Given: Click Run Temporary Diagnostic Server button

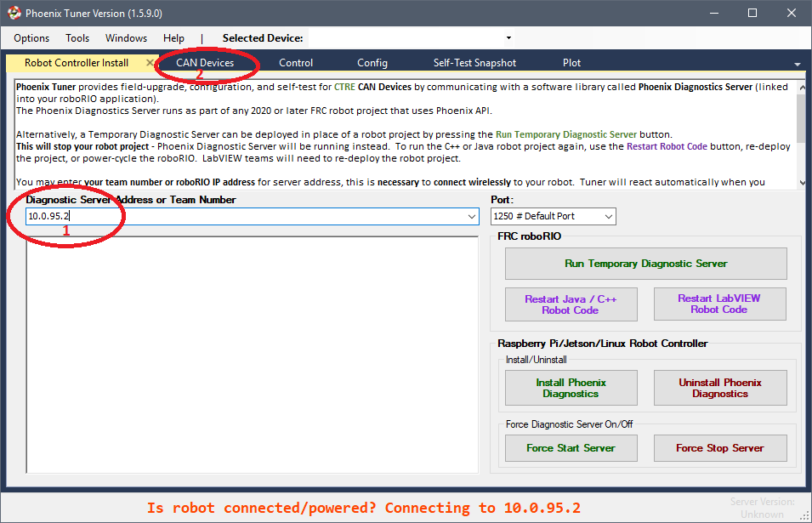Looking at the screenshot, I should pos(645,264).
